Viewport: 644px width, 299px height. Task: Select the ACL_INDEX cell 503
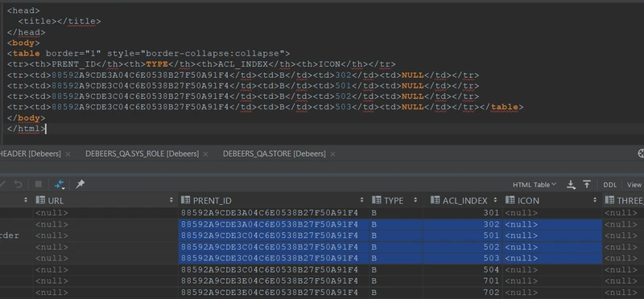(463, 258)
